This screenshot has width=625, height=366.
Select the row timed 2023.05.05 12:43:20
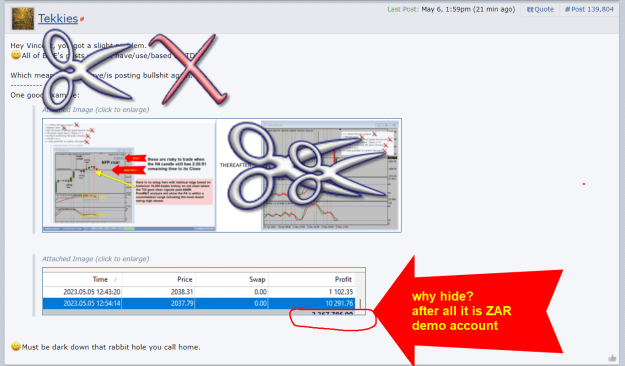tap(199, 292)
